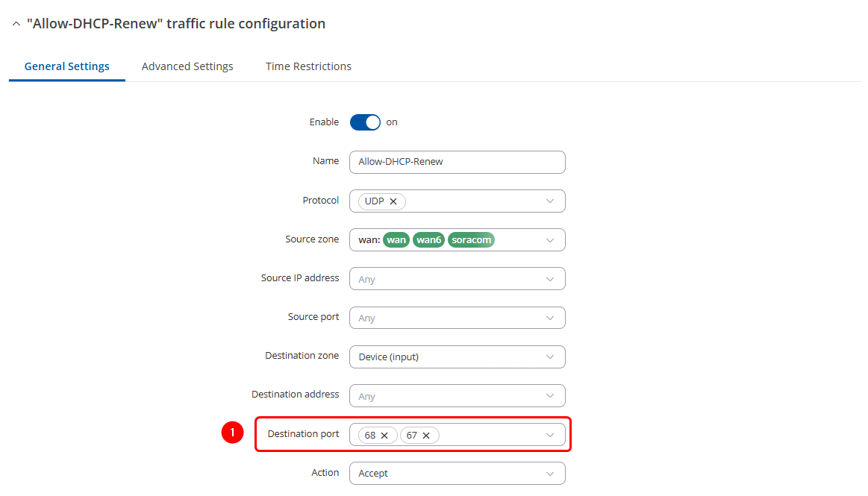Expand the Source IP address dropdown

(x=550, y=279)
